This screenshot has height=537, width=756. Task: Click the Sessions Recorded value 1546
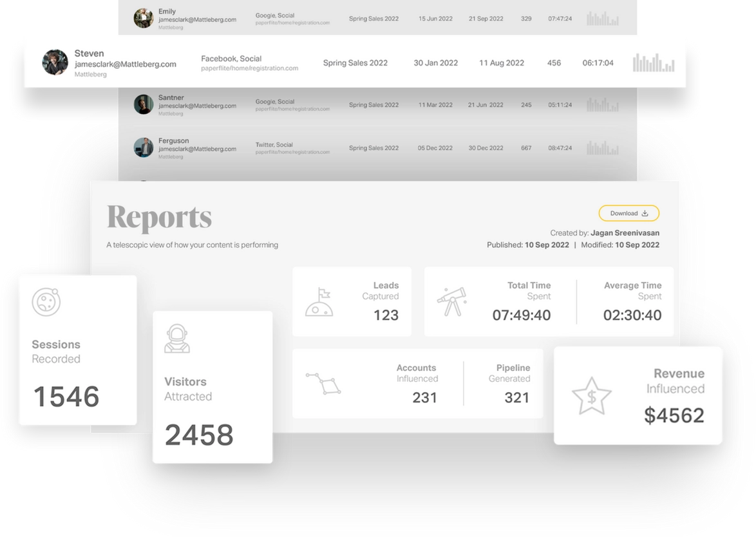pos(66,397)
